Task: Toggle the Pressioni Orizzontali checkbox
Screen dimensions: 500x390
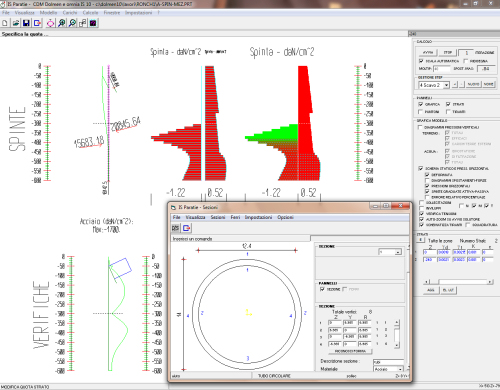Action: pos(427,186)
